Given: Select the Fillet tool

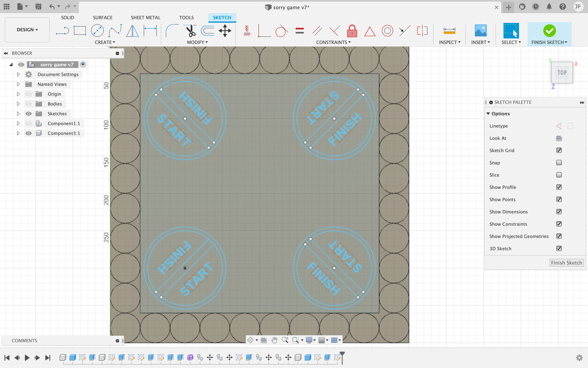Looking at the screenshot, I should click(x=172, y=31).
